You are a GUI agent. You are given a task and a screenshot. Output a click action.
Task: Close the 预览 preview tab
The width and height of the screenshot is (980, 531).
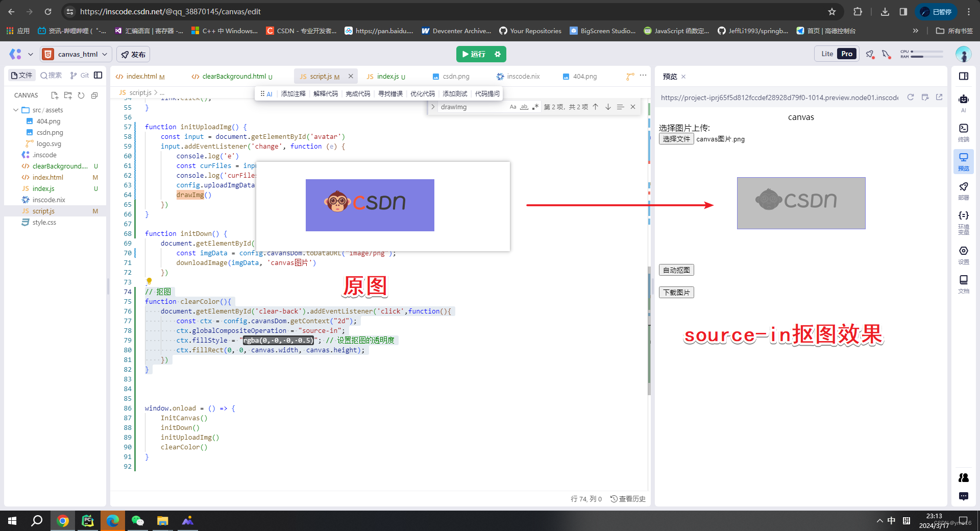point(683,77)
